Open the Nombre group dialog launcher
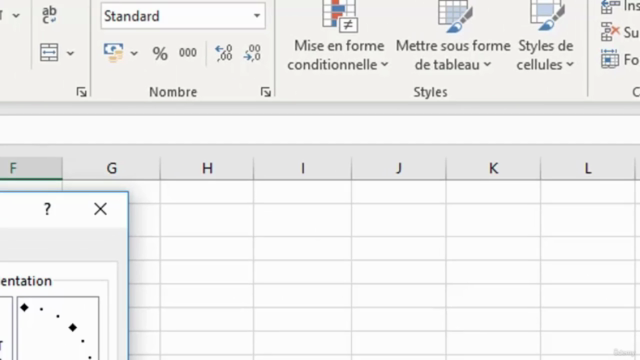Screen dimensions: 640x360 266,92
